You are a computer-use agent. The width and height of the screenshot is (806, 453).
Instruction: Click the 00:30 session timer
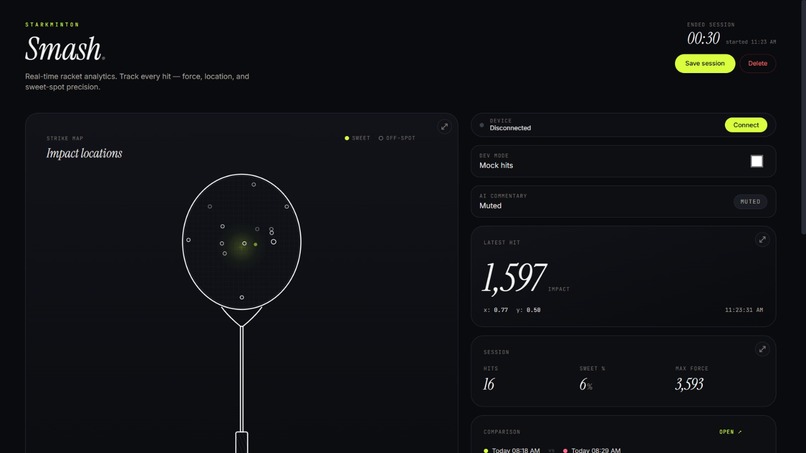pos(703,39)
